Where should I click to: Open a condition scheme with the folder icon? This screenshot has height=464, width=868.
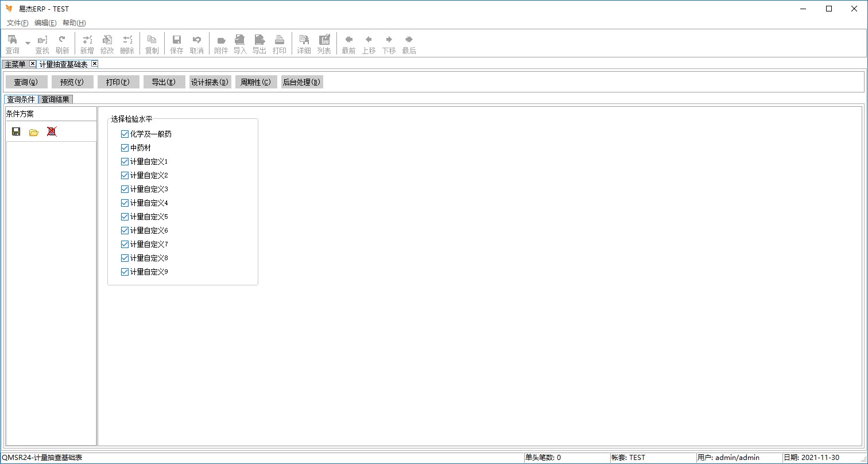(34, 132)
